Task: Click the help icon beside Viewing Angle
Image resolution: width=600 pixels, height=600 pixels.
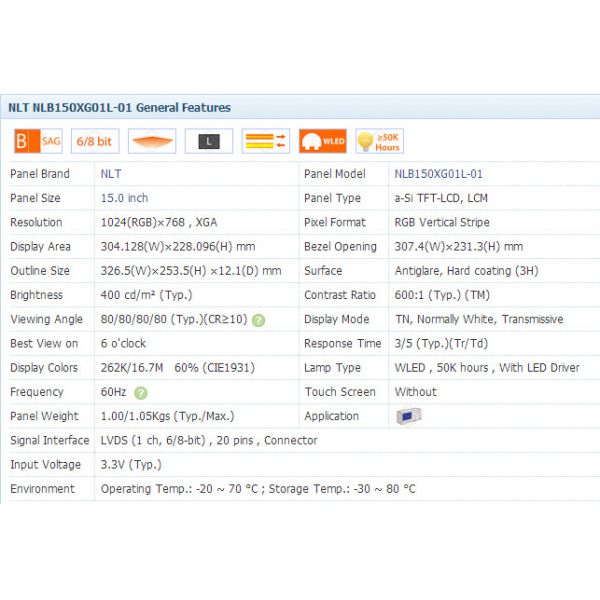Action: [x=259, y=320]
